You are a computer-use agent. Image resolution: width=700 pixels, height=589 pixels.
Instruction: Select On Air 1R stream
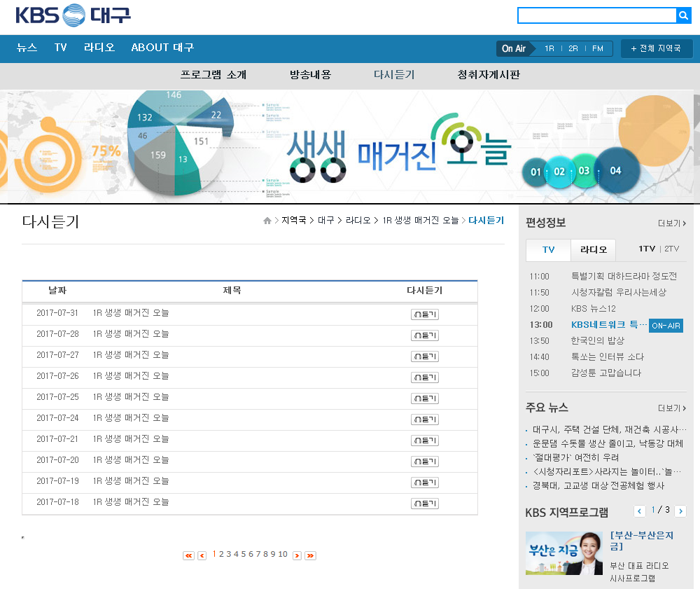click(x=549, y=48)
